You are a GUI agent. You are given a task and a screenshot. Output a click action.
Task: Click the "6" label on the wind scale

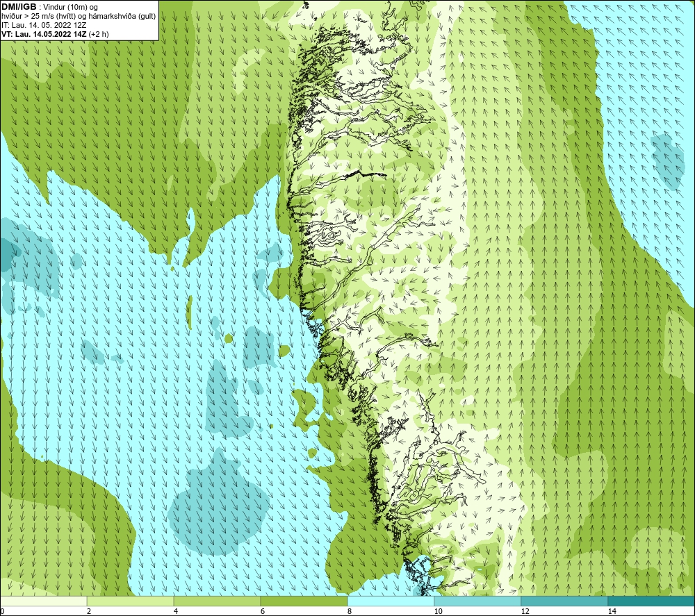click(x=263, y=611)
